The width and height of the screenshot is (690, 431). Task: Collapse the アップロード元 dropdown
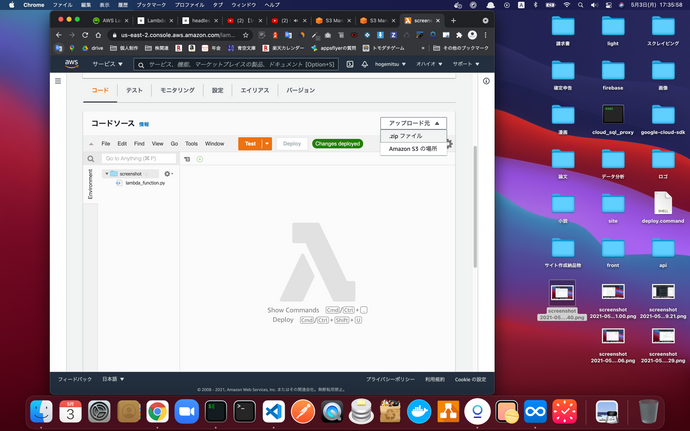click(x=413, y=122)
